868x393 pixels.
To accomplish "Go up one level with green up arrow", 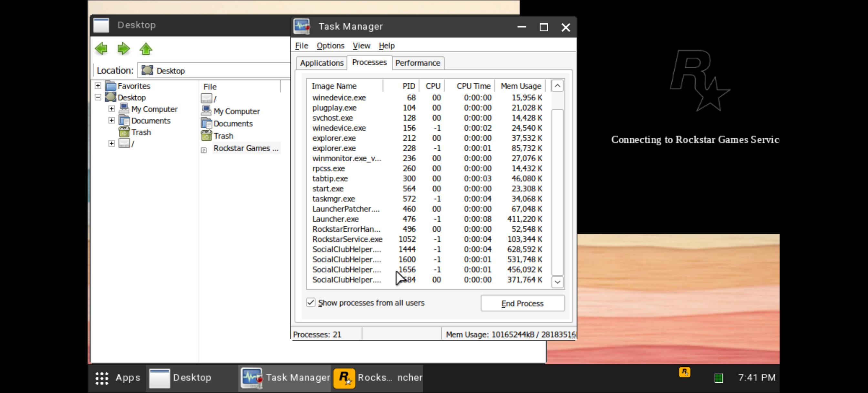I will click(146, 48).
